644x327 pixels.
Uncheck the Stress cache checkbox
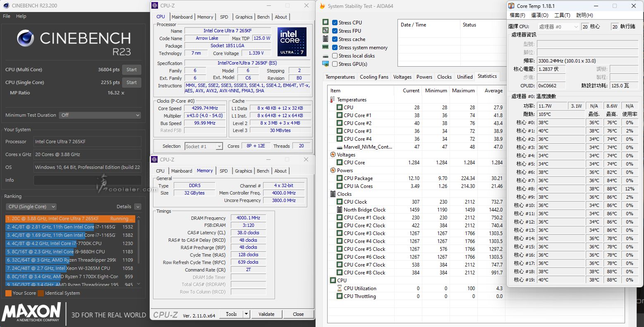coord(335,39)
